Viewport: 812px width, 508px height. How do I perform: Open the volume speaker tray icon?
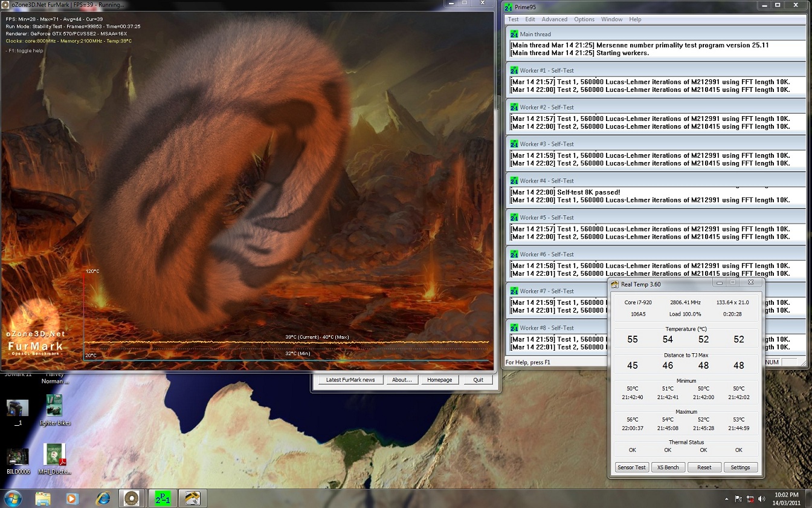coord(761,499)
